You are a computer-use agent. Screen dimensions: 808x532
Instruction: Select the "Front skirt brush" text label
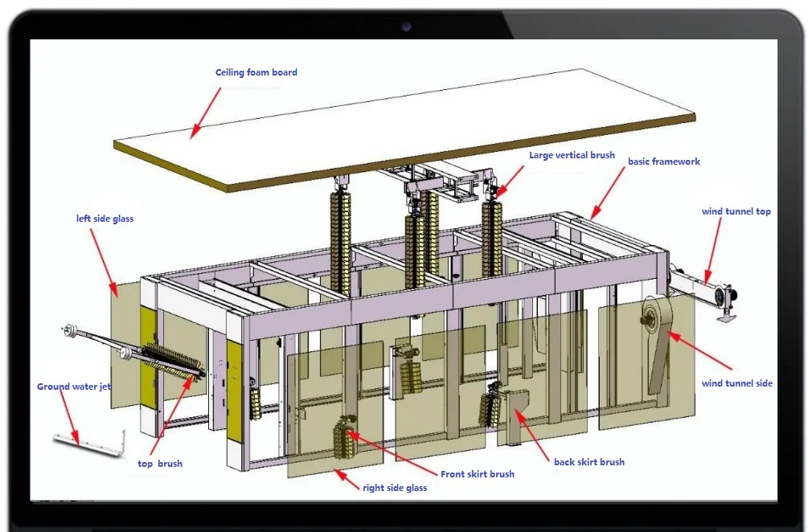(x=477, y=474)
